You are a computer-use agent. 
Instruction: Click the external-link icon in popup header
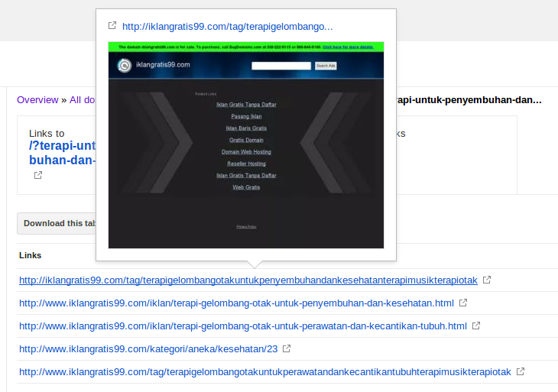tap(112, 26)
